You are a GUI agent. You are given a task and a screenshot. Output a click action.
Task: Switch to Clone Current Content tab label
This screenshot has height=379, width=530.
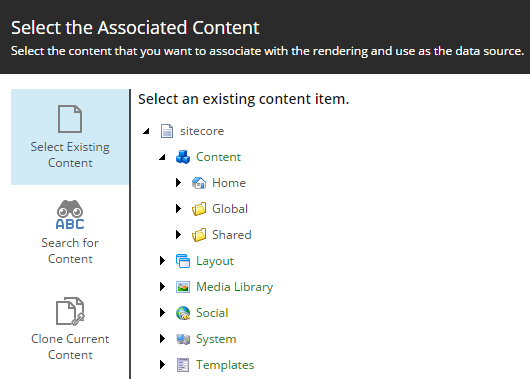coord(70,347)
